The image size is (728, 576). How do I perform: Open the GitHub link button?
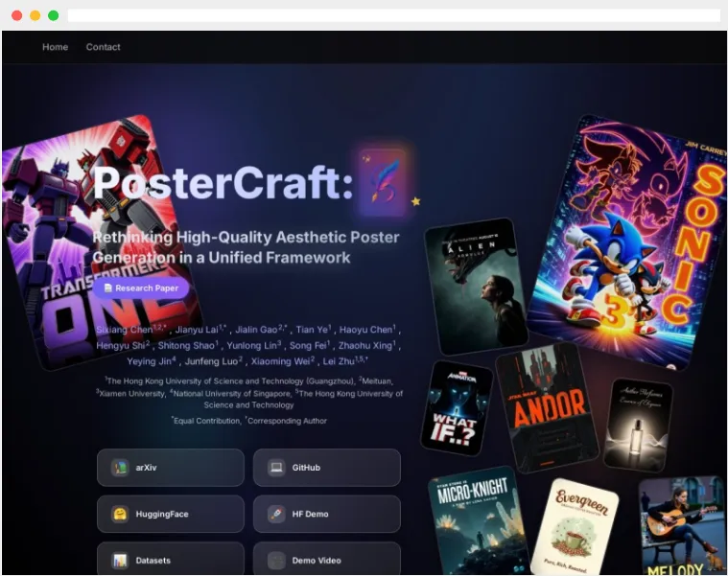coord(327,468)
